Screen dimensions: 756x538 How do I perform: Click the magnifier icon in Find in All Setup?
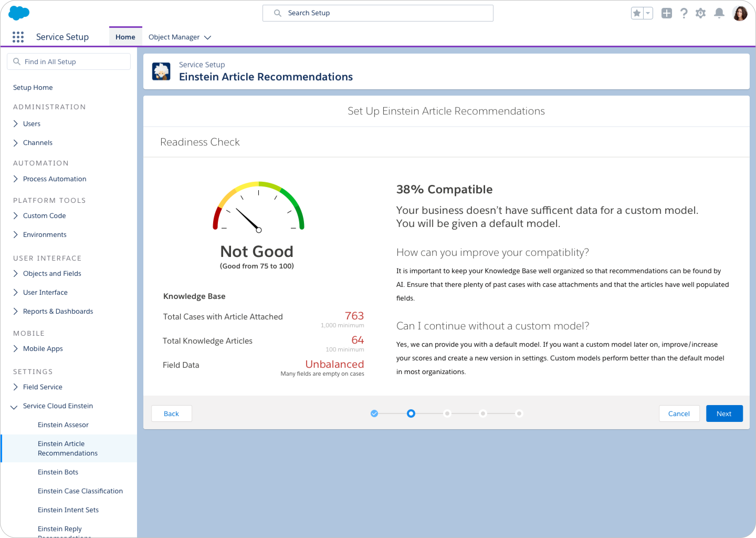pyautogui.click(x=17, y=62)
